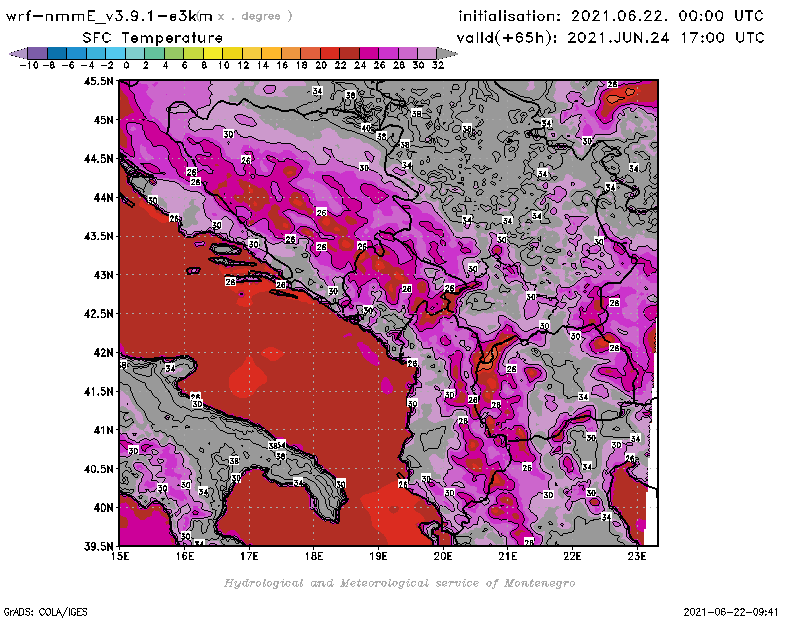Viewport: 800px width, 618px height.
Task: Select the 42.5N latitude label
Action: [98, 314]
